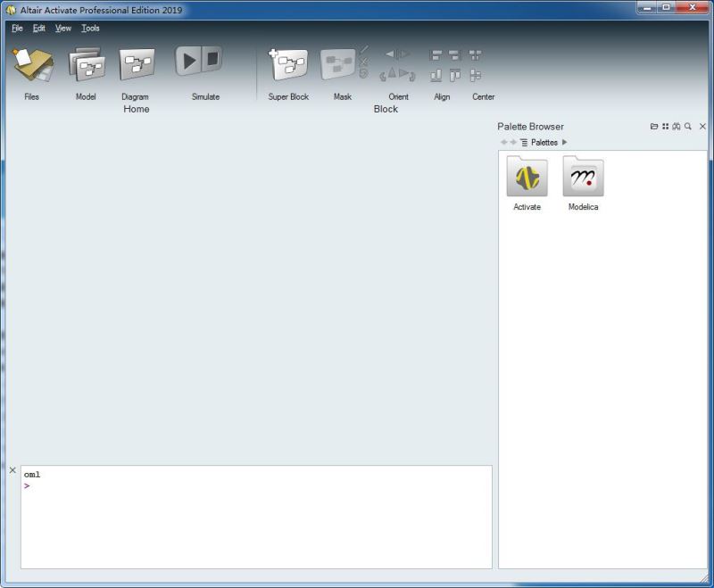The image size is (714, 588).
Task: Navigate back in Palette Browser
Action: 503,142
